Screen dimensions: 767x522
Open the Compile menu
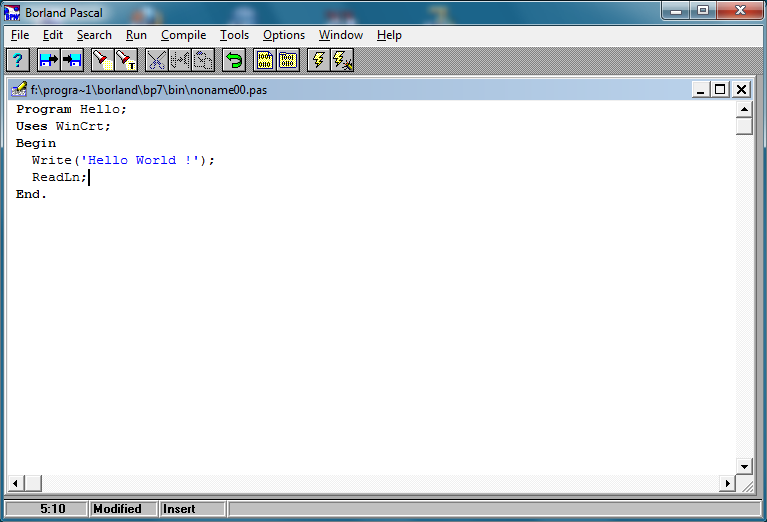[183, 35]
